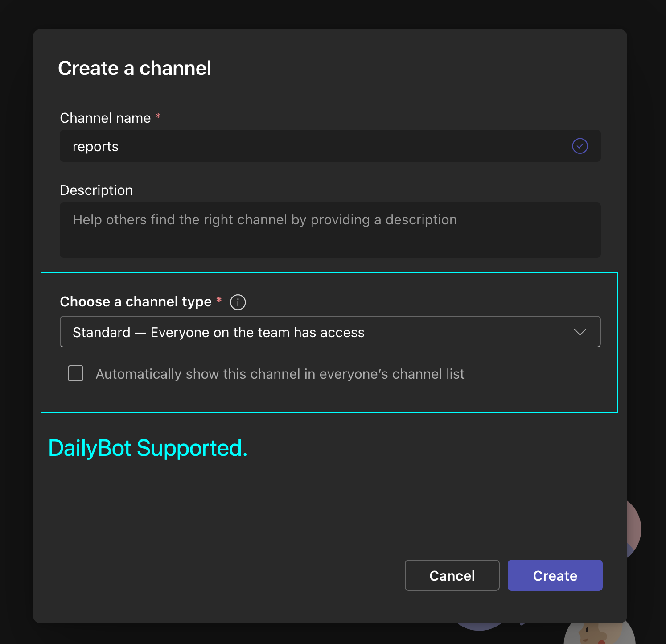Click the 'Choose a channel type' label

pyautogui.click(x=136, y=302)
